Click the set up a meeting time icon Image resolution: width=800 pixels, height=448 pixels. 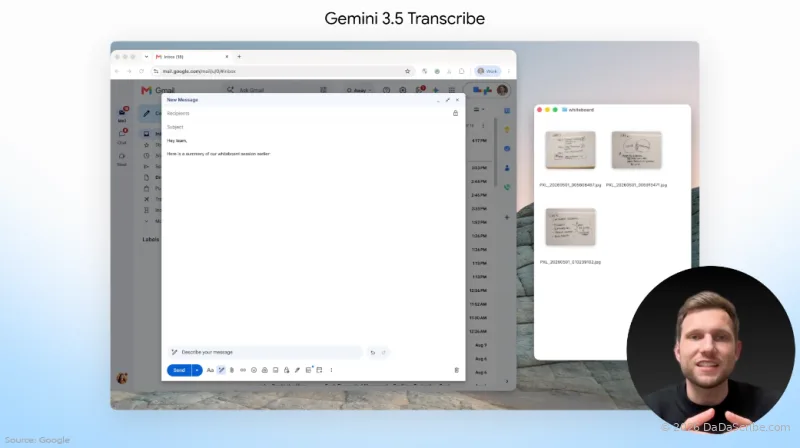click(319, 370)
